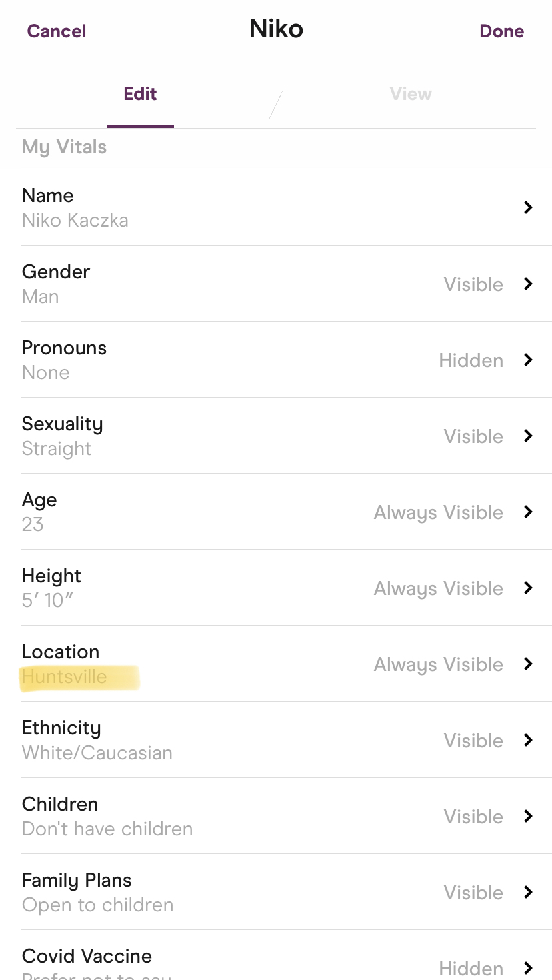Image resolution: width=552 pixels, height=980 pixels.
Task: Open Location using its chevron
Action: [x=528, y=664]
